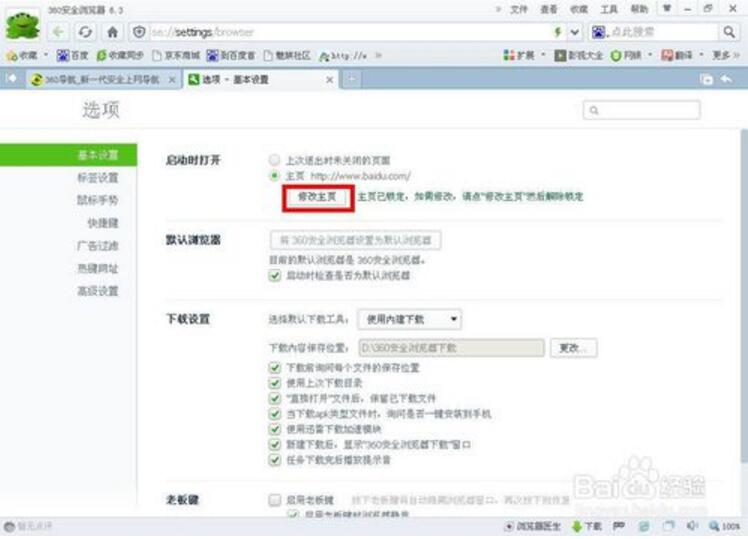This screenshot has width=748, height=539.
Task: Switch to the 360导航 tab
Action: (x=104, y=80)
